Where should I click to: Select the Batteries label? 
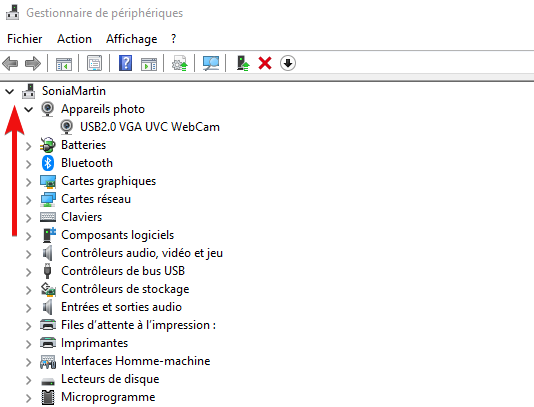(83, 145)
